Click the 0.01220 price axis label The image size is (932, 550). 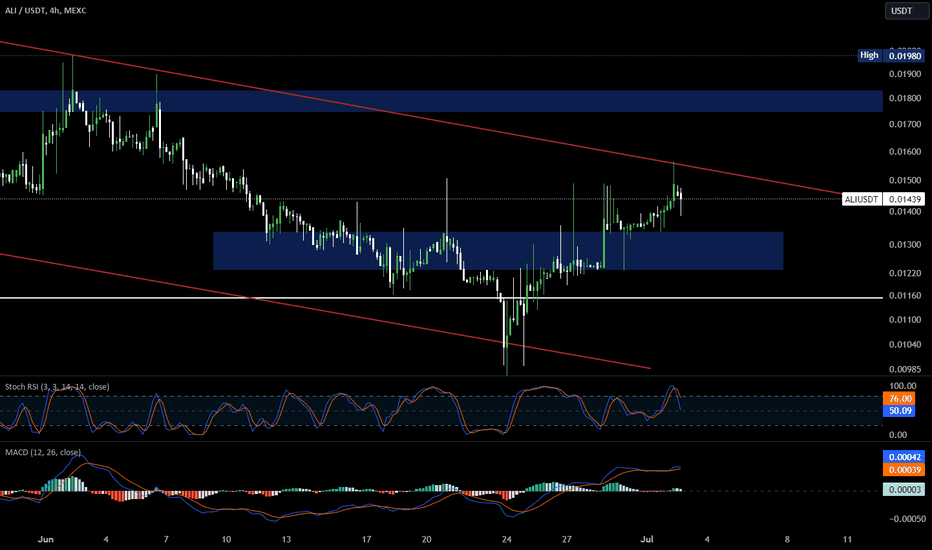905,273
